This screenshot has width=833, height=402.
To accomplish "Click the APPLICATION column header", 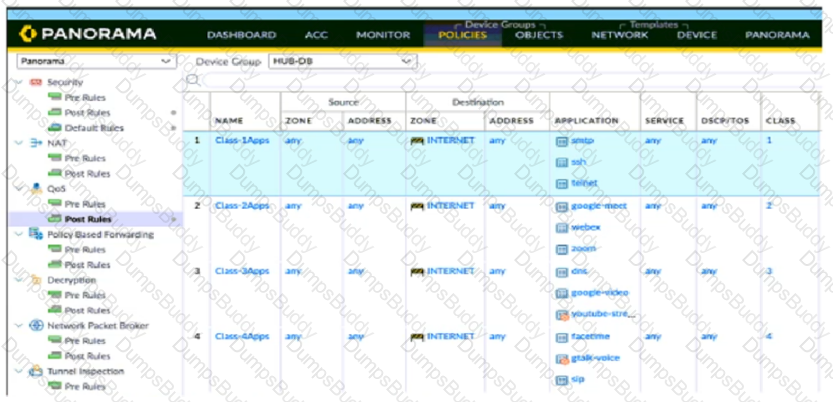I will pyautogui.click(x=586, y=121).
